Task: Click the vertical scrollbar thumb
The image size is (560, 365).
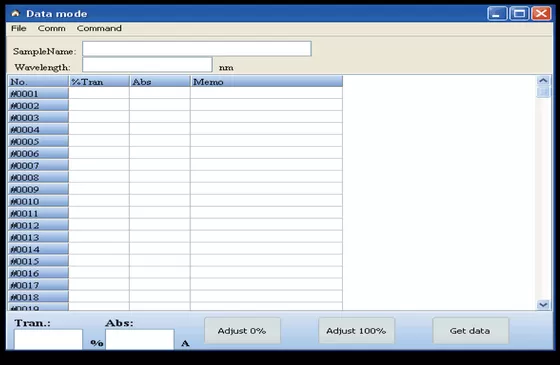Action: tap(543, 92)
